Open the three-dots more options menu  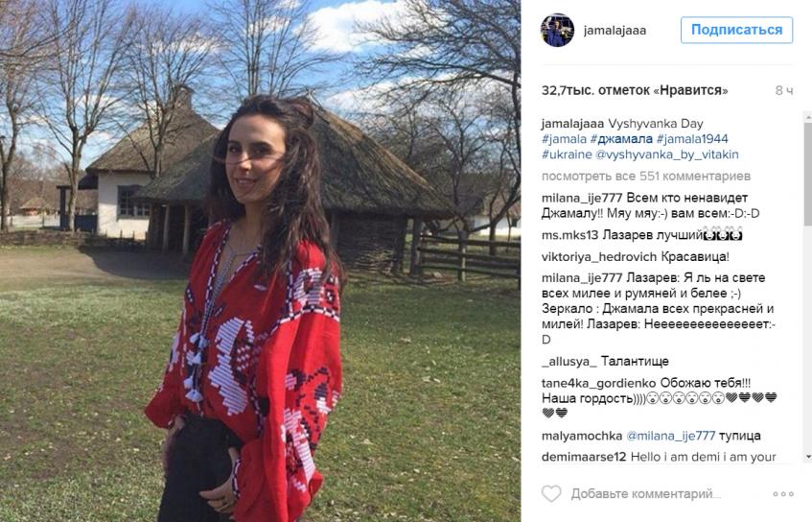[783, 494]
